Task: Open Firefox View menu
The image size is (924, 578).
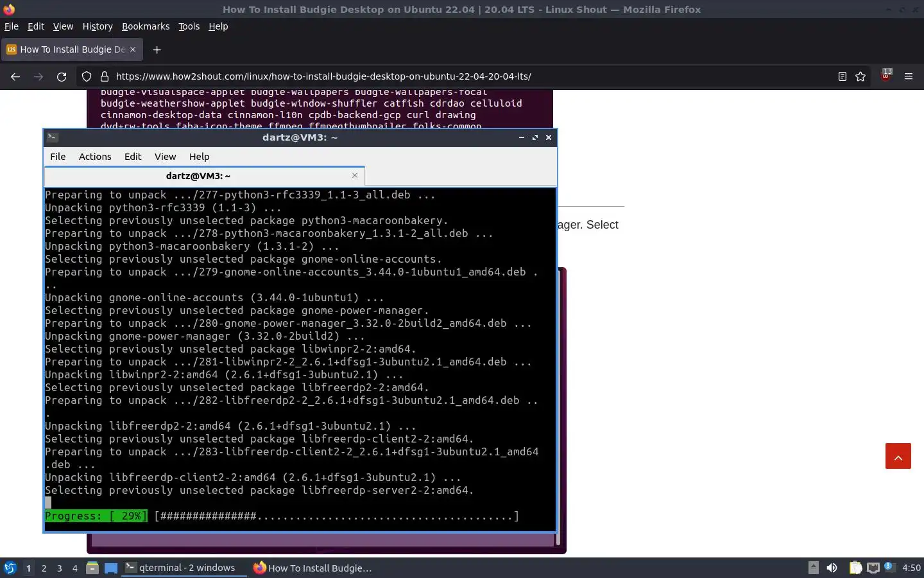Action: pos(63,26)
